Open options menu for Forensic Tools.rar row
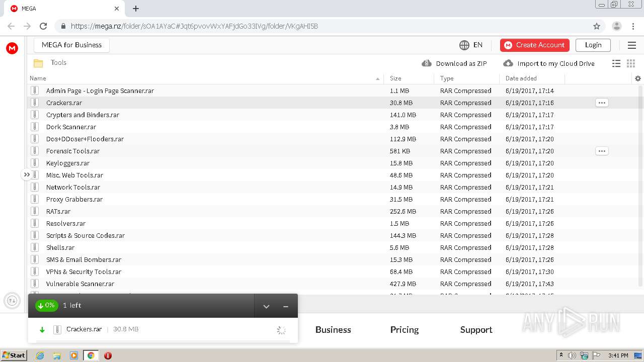Viewport: 644px width, 362px height. (x=602, y=151)
